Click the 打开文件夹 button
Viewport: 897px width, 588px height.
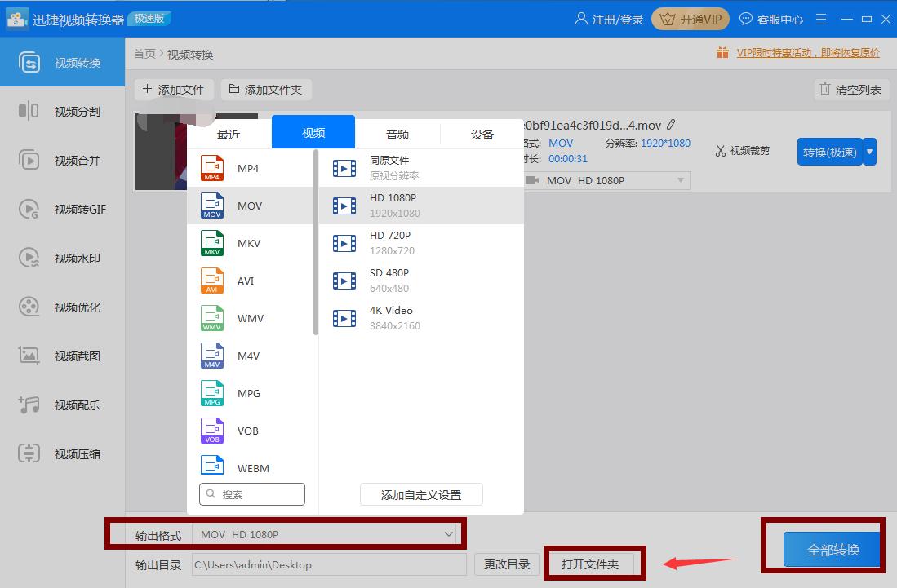coord(589,564)
